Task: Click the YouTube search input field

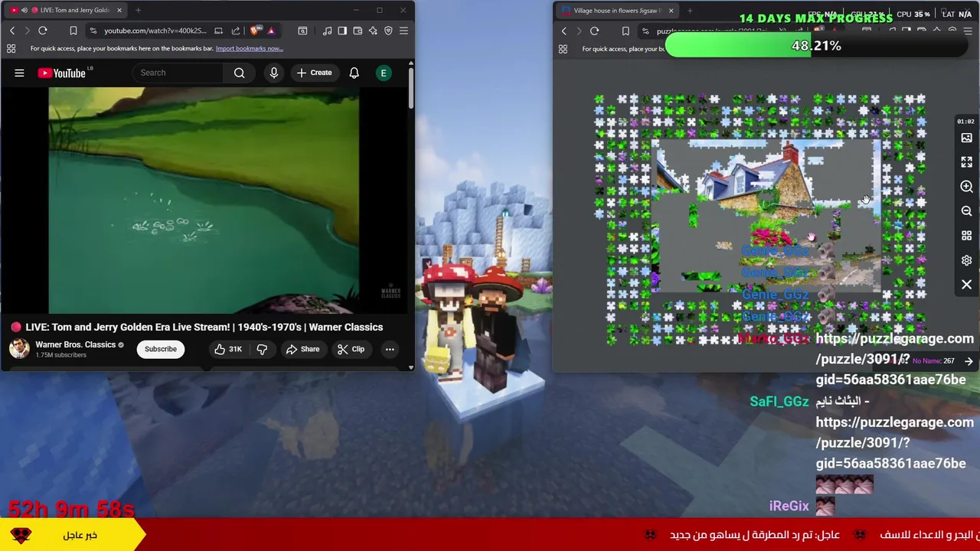Action: 178,73
